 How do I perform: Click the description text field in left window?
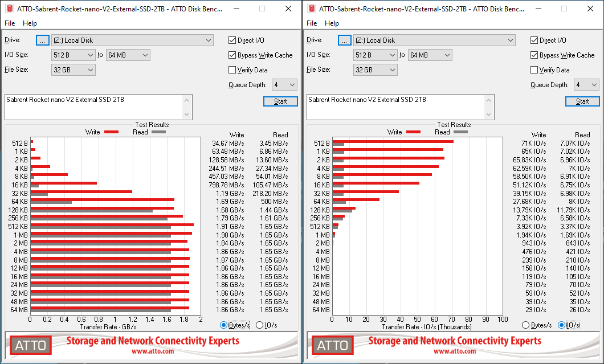94,107
